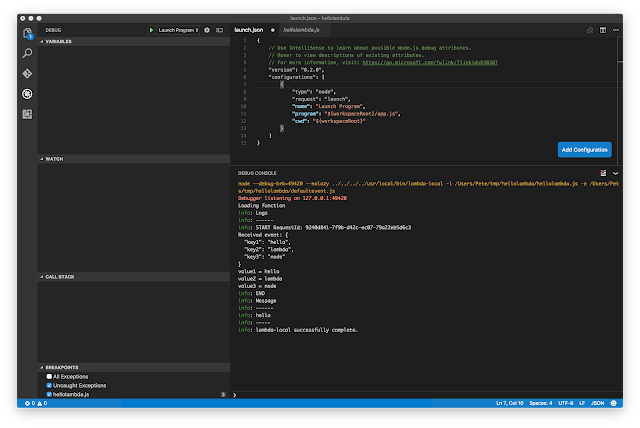Disable the hellolambda.js breakpoint checkbox

[x=50, y=395]
